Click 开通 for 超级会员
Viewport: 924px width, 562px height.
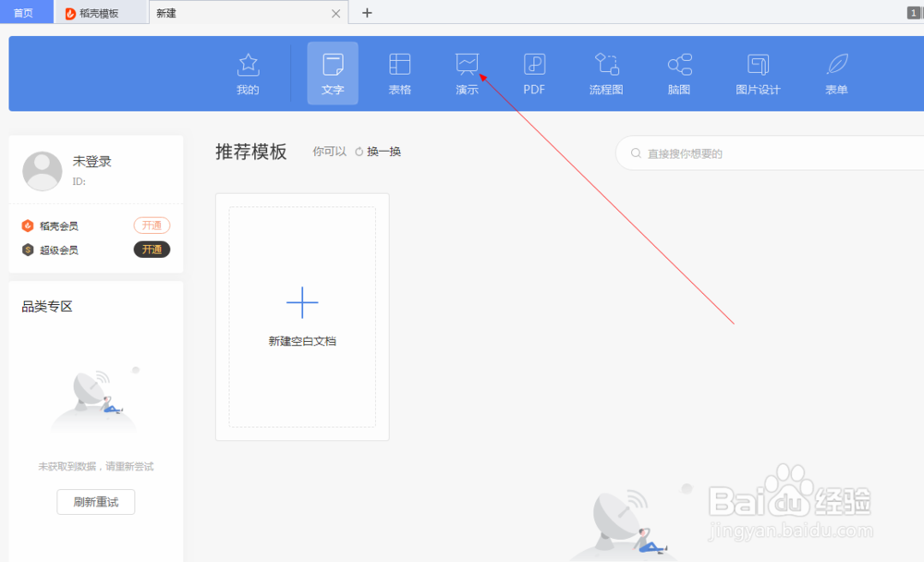[x=152, y=250]
